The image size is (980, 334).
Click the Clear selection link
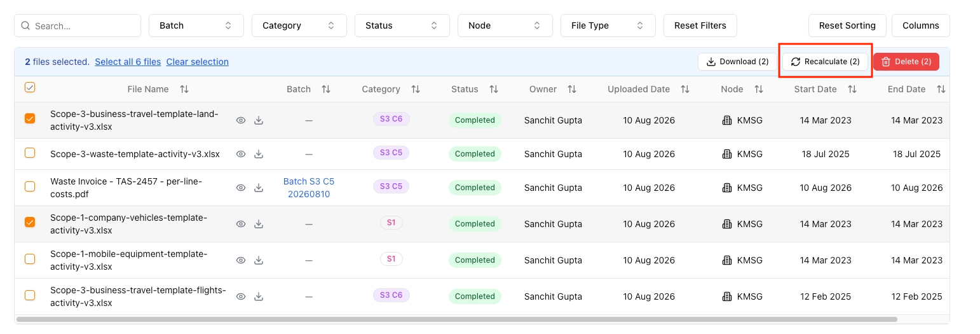198,62
